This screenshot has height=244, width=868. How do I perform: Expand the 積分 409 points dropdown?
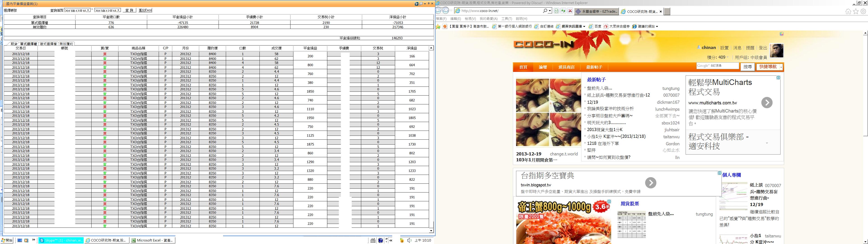(x=727, y=57)
